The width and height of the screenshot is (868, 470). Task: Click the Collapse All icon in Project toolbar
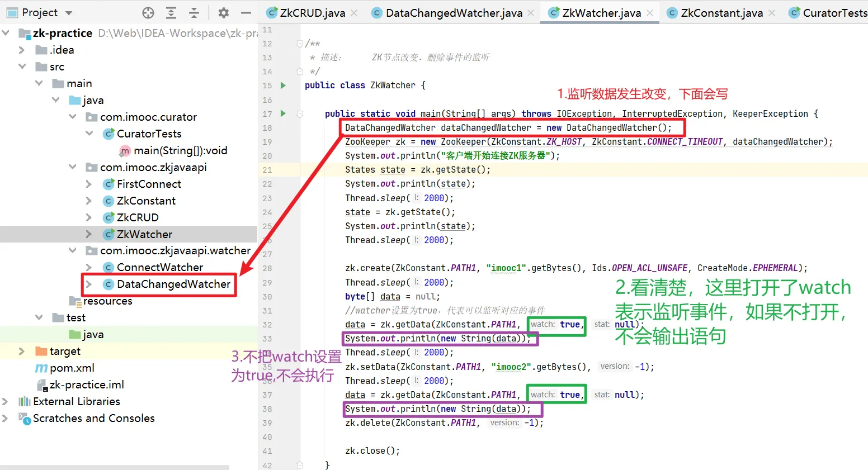point(194,13)
